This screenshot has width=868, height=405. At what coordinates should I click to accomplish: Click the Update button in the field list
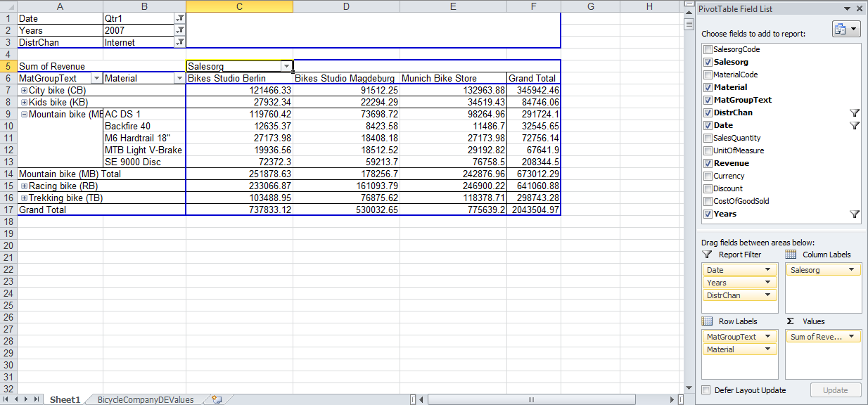click(836, 390)
